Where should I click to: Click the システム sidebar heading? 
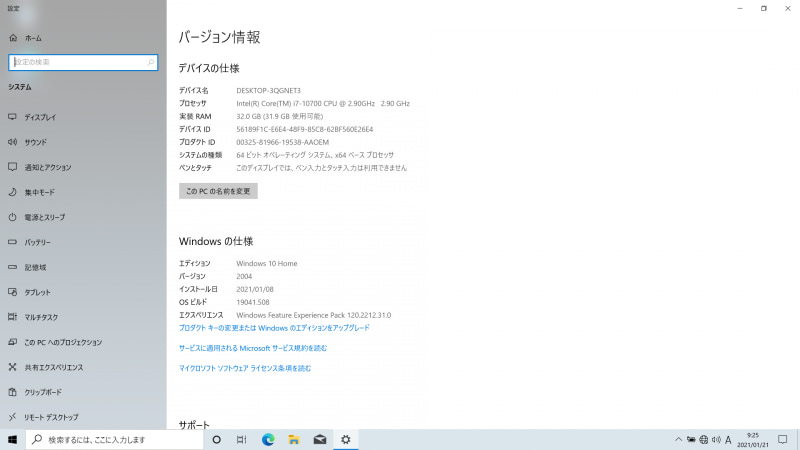(x=19, y=87)
